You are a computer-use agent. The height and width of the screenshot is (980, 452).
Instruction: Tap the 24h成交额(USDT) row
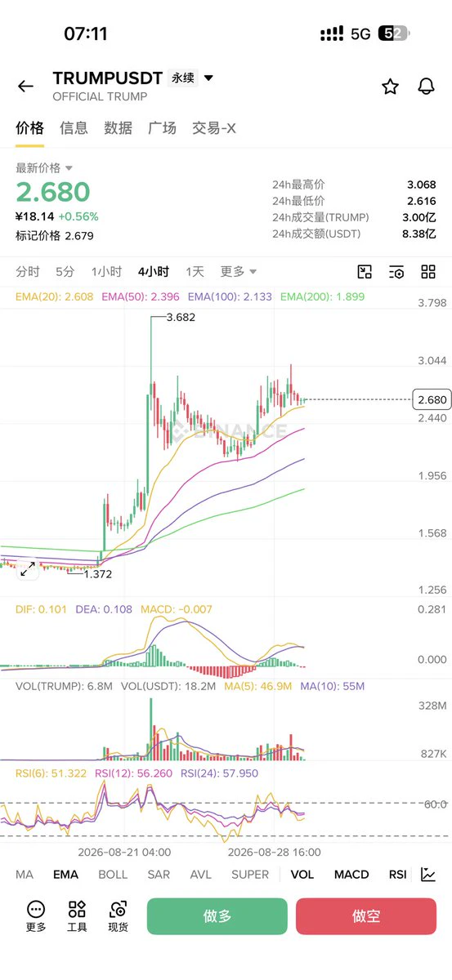pyautogui.click(x=354, y=234)
